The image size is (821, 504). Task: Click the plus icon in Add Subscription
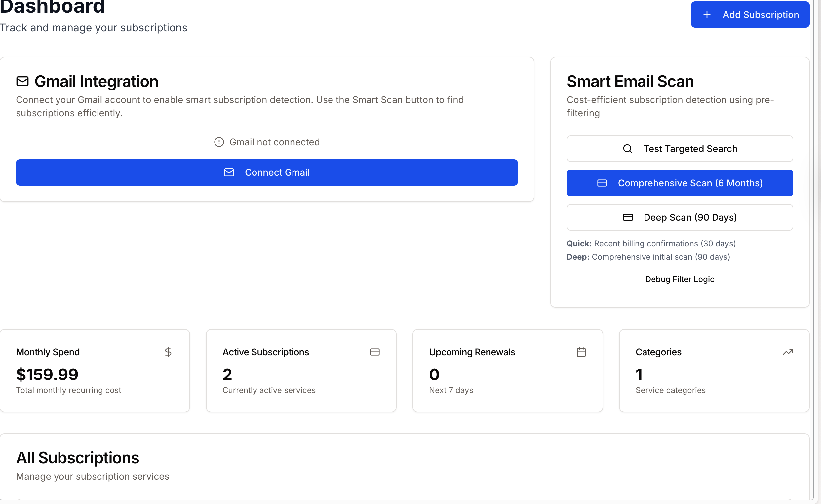point(707,15)
